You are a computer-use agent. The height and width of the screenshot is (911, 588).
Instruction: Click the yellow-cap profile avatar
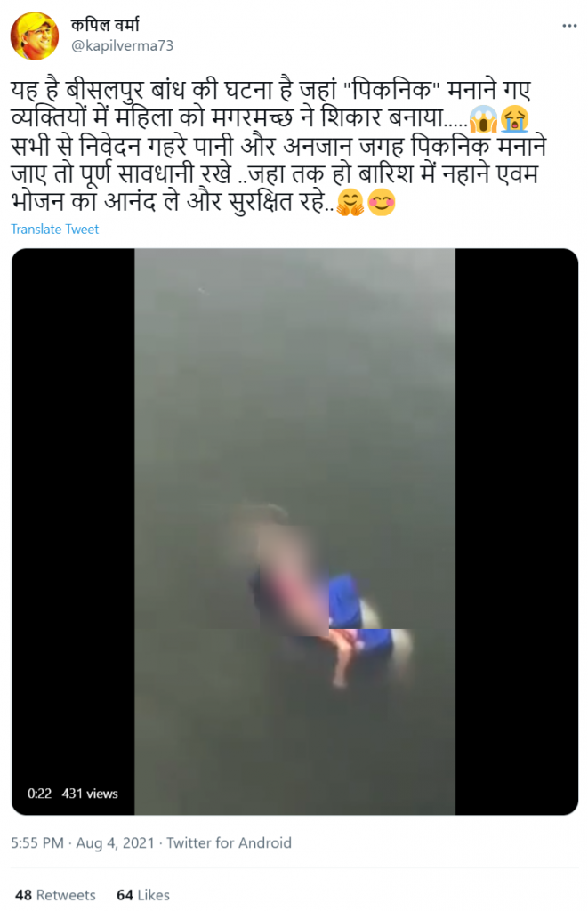tap(35, 36)
